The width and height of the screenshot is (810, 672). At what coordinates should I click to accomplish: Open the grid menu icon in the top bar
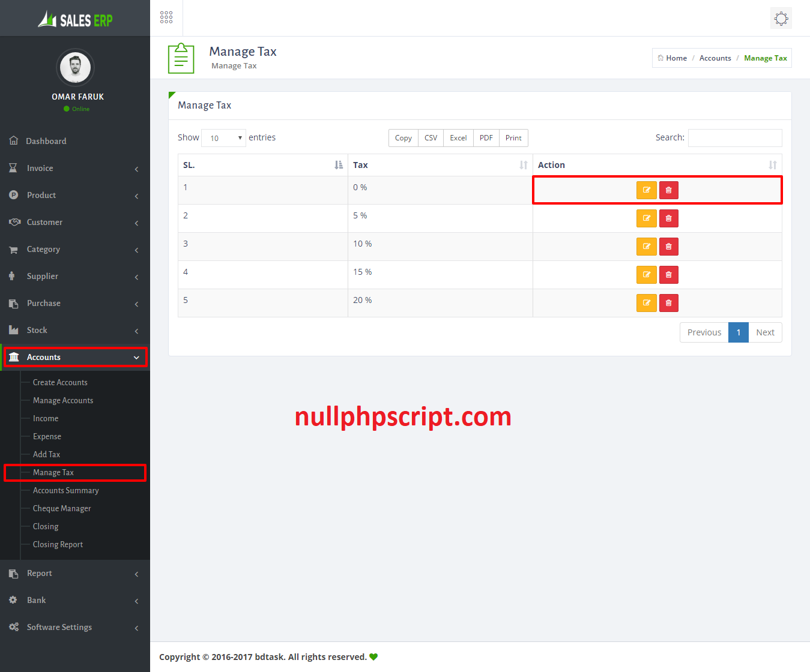pos(166,17)
